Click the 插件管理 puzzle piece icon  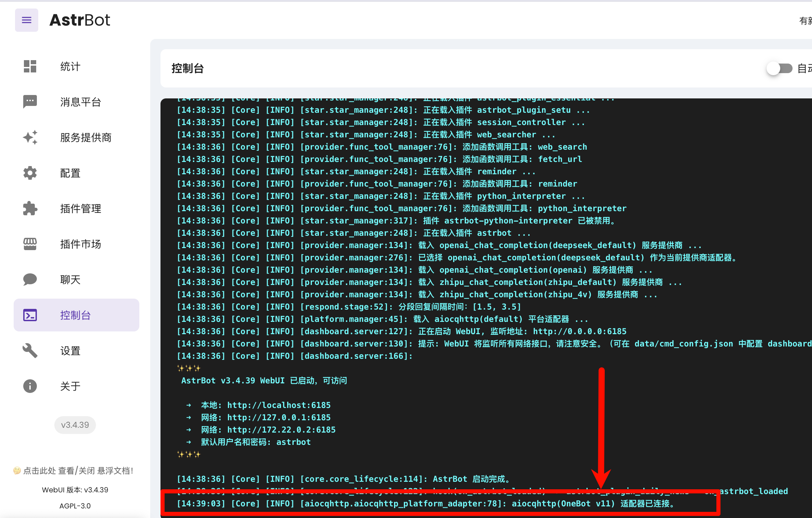pos(30,208)
